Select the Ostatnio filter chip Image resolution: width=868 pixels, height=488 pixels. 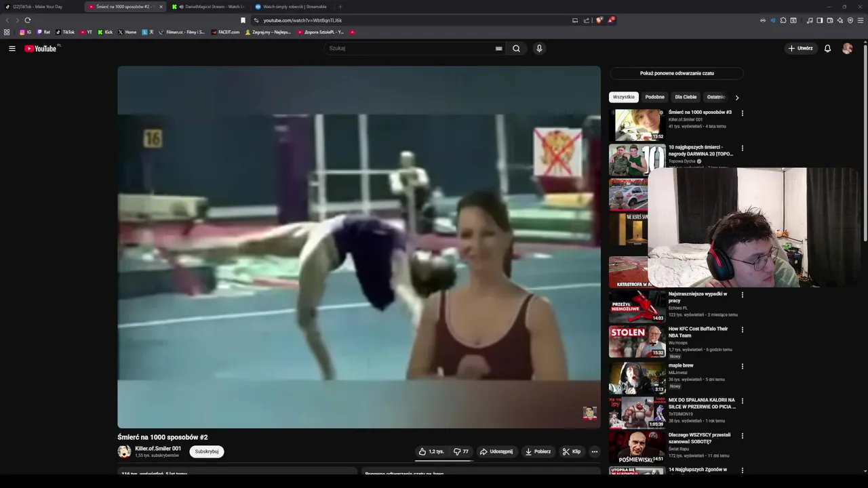(715, 97)
